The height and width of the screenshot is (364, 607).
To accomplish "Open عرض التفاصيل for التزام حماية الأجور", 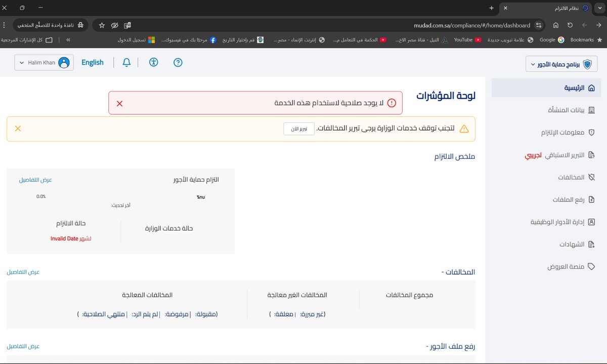I will 35,180.
